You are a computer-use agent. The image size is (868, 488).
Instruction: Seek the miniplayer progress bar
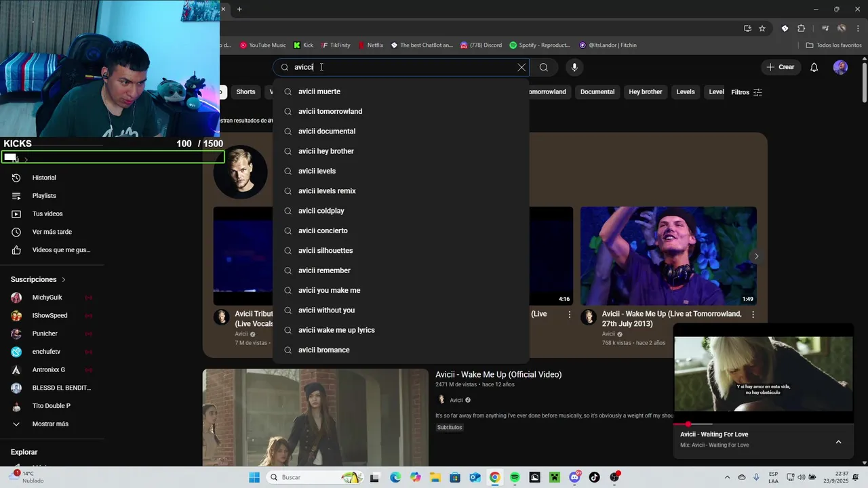coord(763,424)
